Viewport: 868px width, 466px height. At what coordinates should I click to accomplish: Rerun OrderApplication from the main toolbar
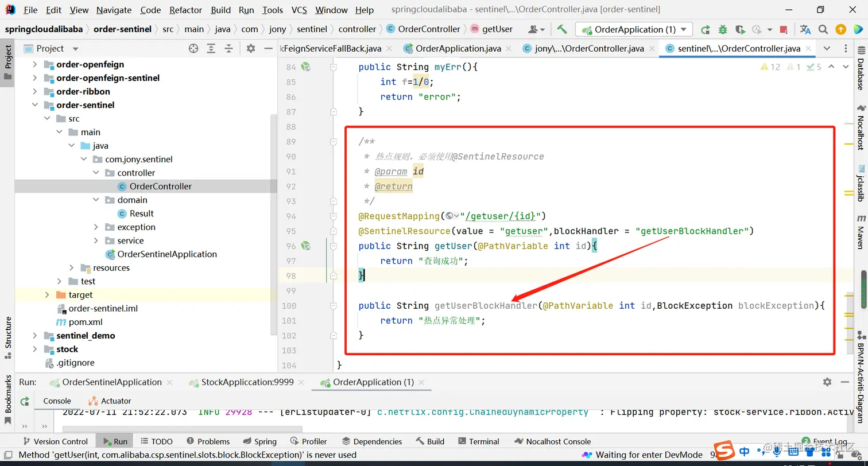pos(706,29)
